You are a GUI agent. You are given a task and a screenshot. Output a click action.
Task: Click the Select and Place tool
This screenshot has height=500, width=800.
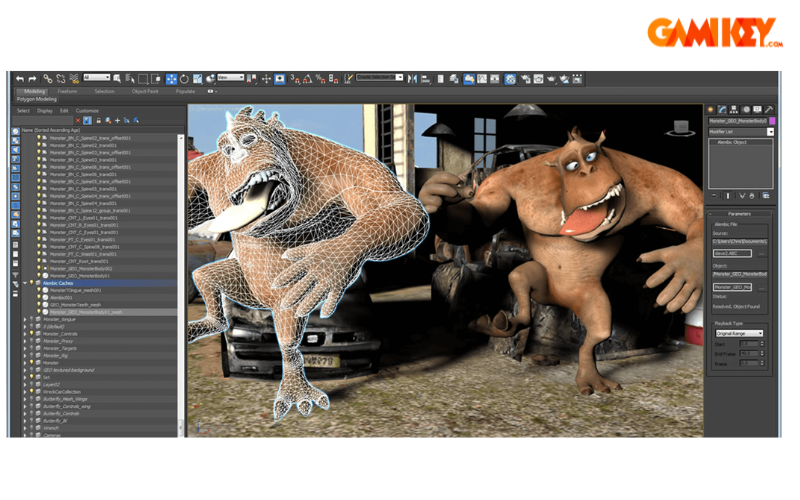pos(210,79)
